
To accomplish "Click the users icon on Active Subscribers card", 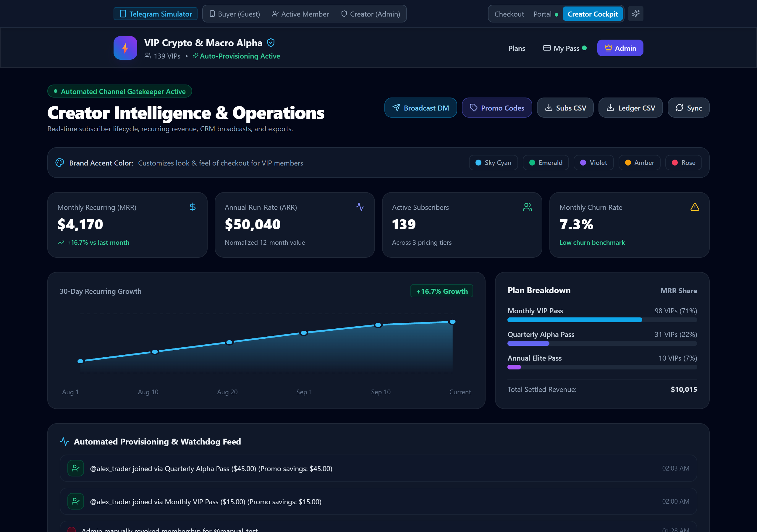I will tap(528, 207).
